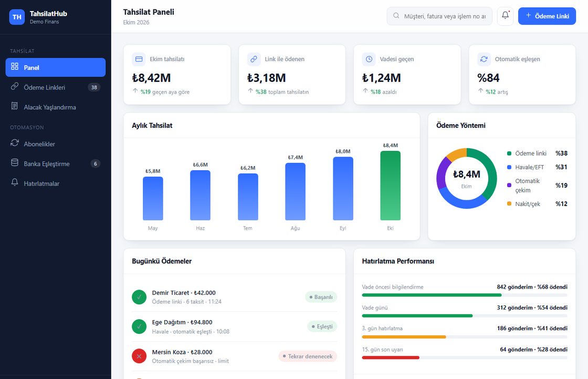
Task: Click 'Demir Ticaret · ₺42.000' row text
Action: tap(184, 293)
